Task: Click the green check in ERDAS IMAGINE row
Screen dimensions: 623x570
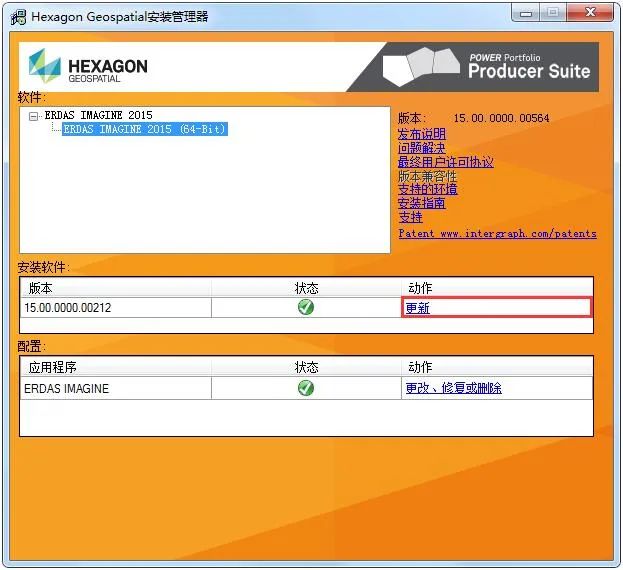Action: coord(306,388)
